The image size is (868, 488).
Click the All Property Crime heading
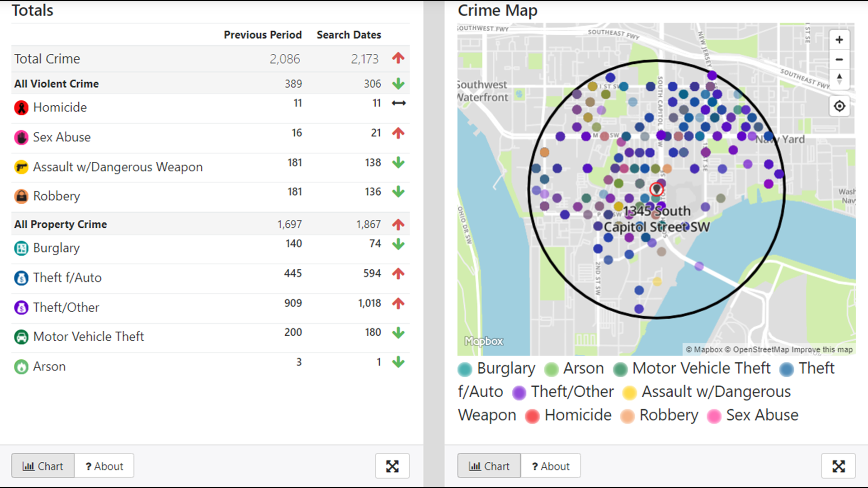tap(61, 224)
